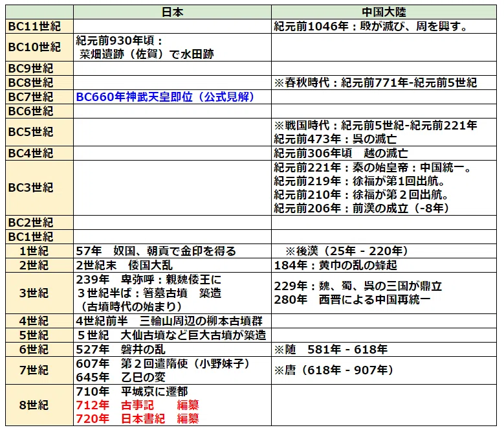The width and height of the screenshot is (504, 430).
Task: Click the 7世紀 row label
Action: 34,370
